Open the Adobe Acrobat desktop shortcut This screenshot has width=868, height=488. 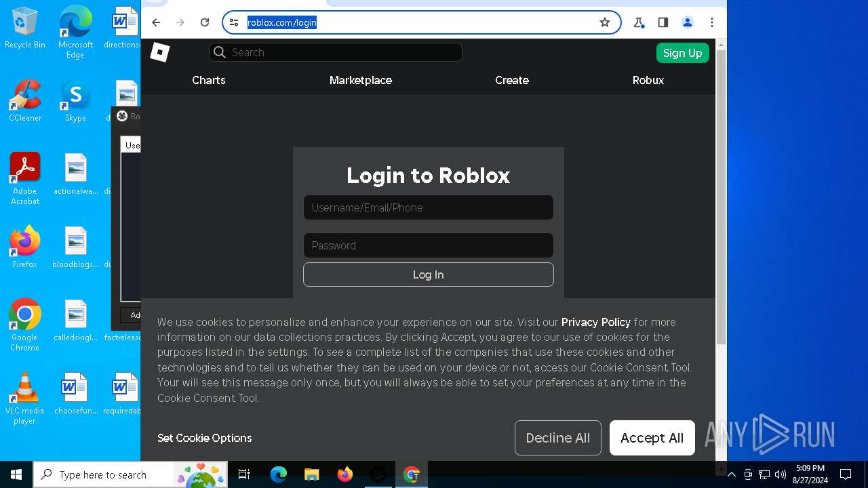click(25, 179)
